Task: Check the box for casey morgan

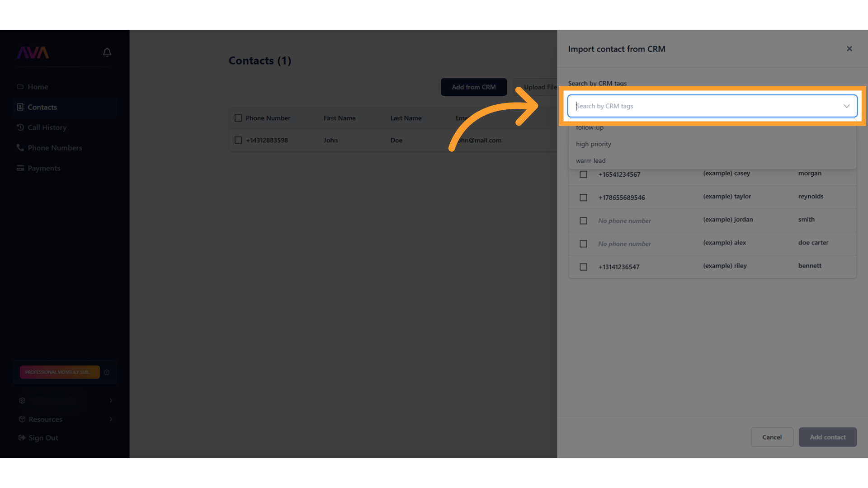Action: coord(583,174)
